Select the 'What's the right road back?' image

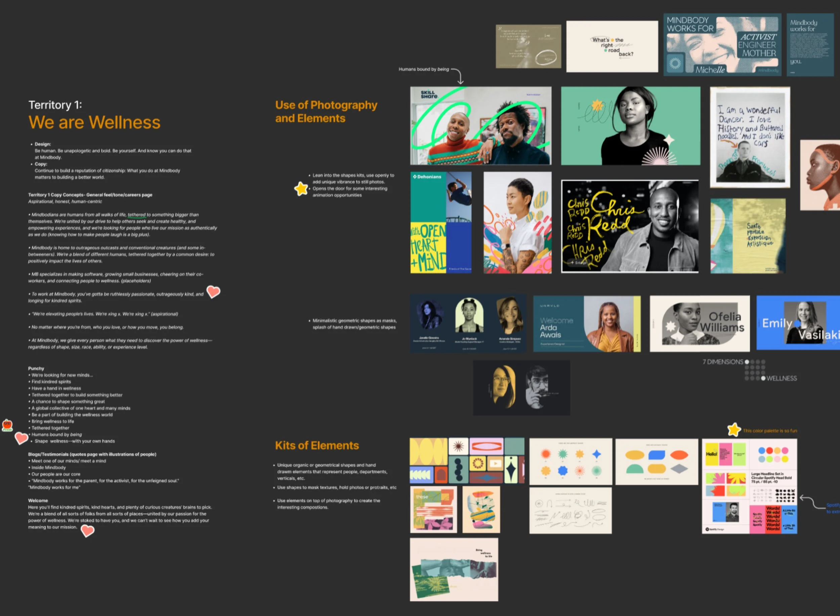tap(612, 46)
